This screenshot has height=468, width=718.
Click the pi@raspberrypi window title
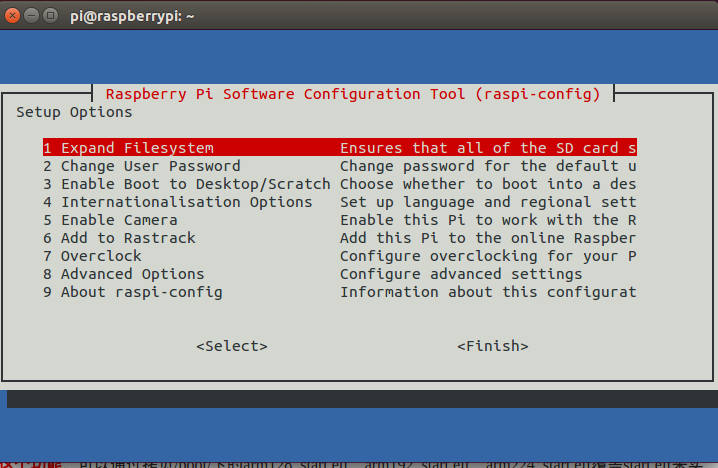pos(132,17)
